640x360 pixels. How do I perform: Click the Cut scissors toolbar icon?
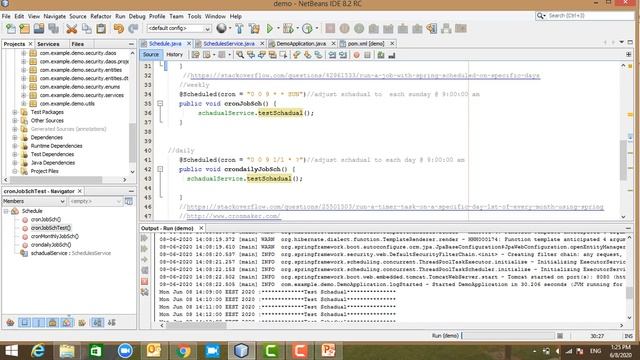[x=72, y=29]
